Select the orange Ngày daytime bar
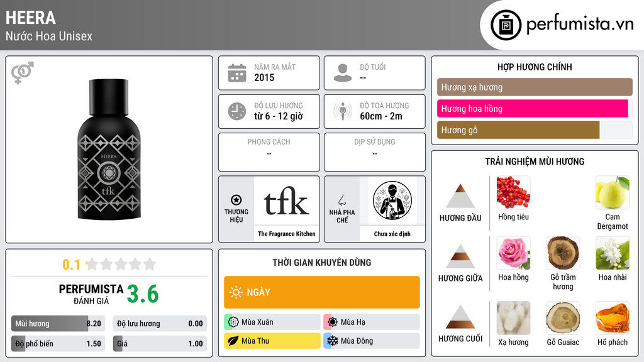 [x=322, y=292]
